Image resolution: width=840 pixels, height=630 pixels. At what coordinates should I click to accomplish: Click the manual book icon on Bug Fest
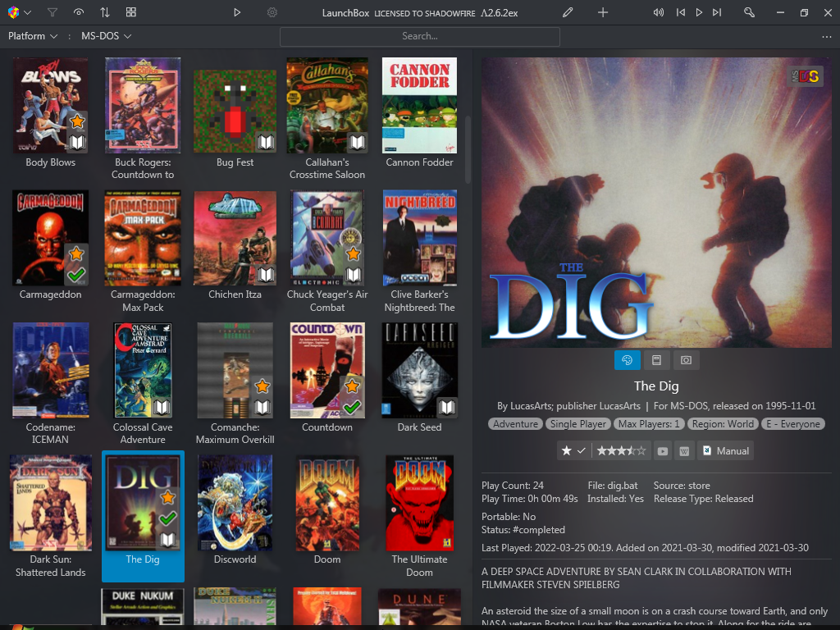[266, 142]
